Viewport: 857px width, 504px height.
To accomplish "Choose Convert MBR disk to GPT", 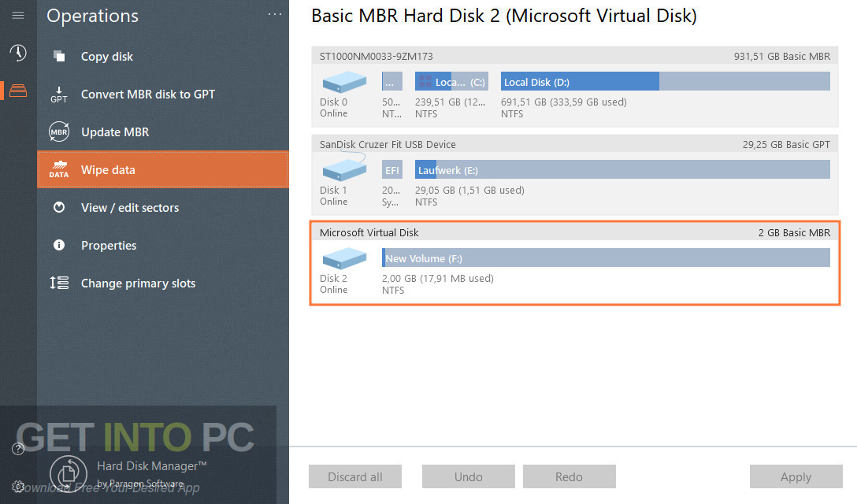I will point(163,94).
